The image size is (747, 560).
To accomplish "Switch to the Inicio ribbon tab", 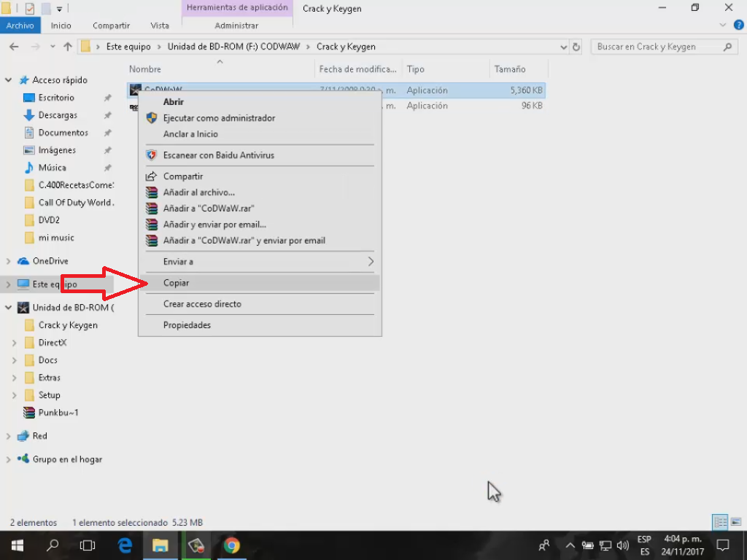I will point(61,26).
